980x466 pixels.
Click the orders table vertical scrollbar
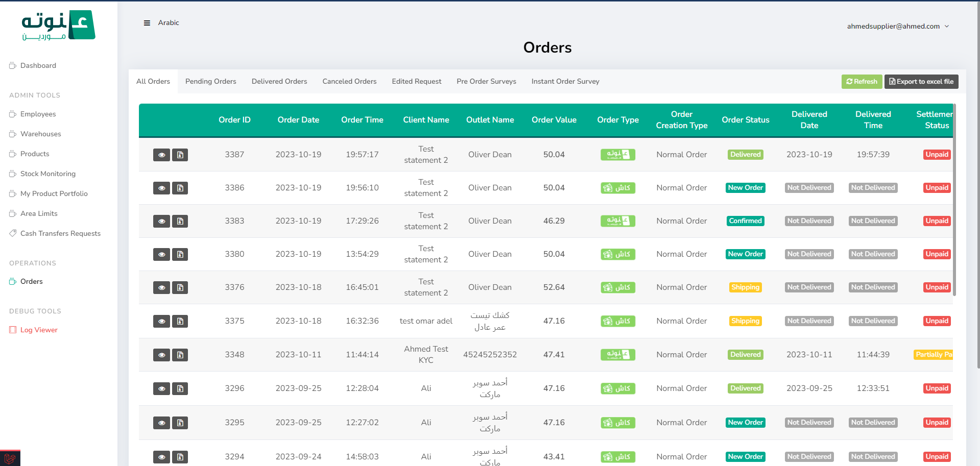[954, 204]
